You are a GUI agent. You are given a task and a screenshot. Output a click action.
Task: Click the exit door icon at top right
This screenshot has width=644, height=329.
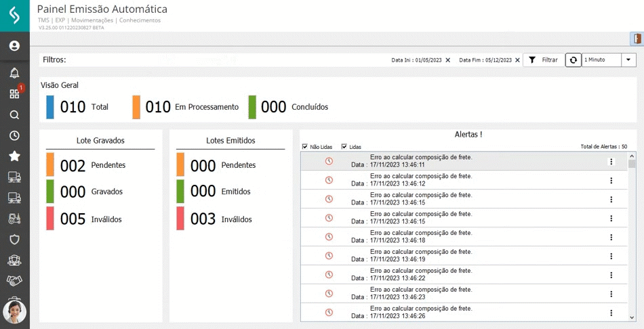(x=637, y=39)
